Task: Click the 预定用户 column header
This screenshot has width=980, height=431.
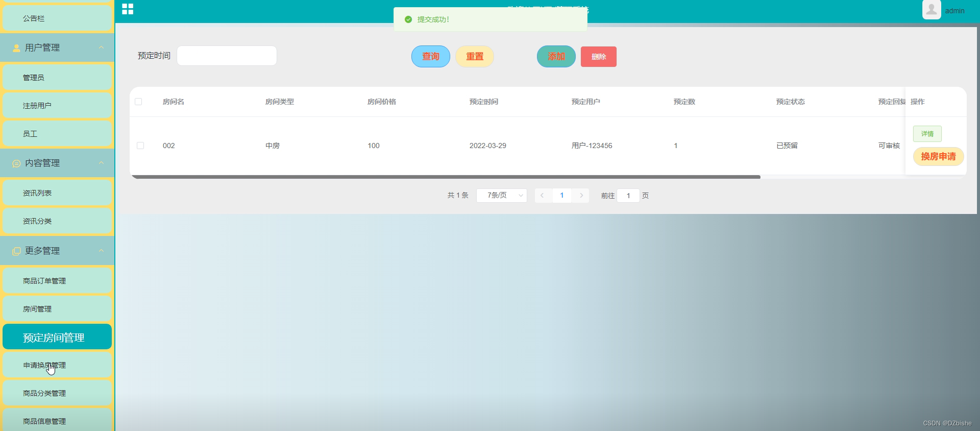Action: (x=586, y=102)
